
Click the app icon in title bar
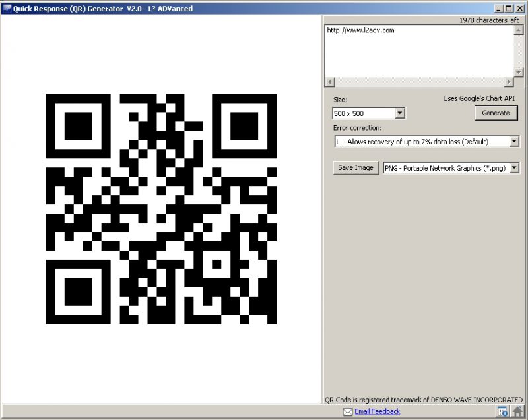click(7, 8)
